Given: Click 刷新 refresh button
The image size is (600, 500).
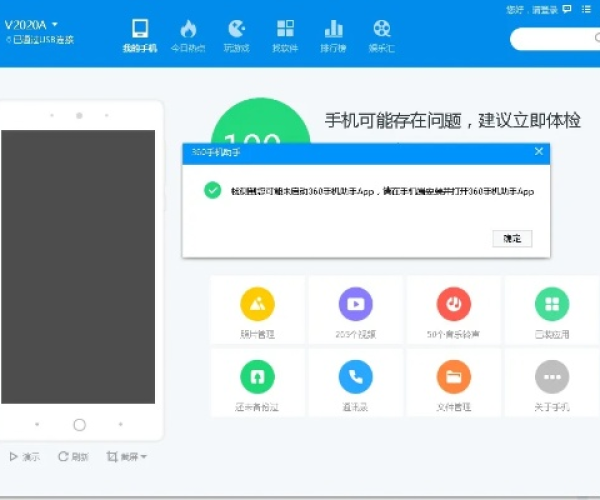Looking at the screenshot, I should click(73, 457).
